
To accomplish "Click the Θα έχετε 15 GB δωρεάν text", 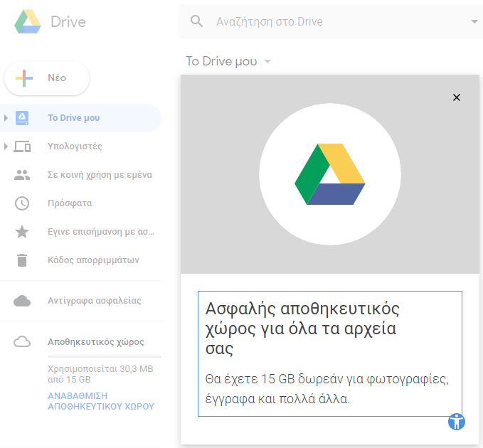I will point(327,389).
